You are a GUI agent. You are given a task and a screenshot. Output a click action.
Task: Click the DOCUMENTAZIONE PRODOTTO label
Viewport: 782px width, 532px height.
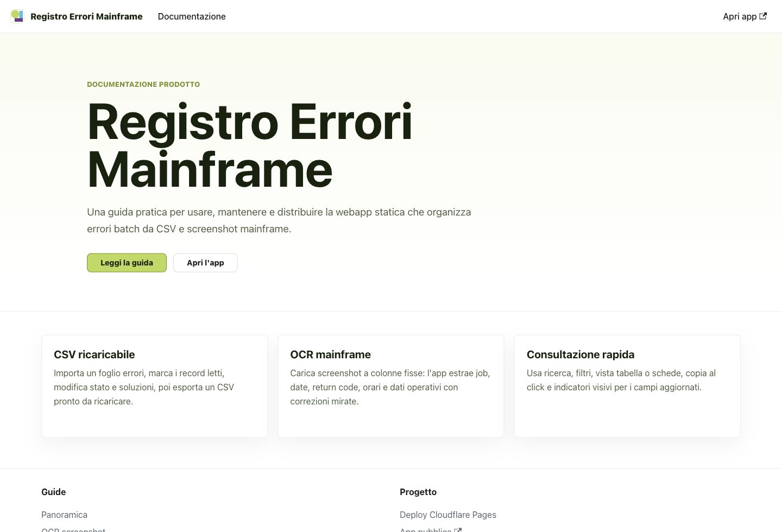(x=143, y=84)
